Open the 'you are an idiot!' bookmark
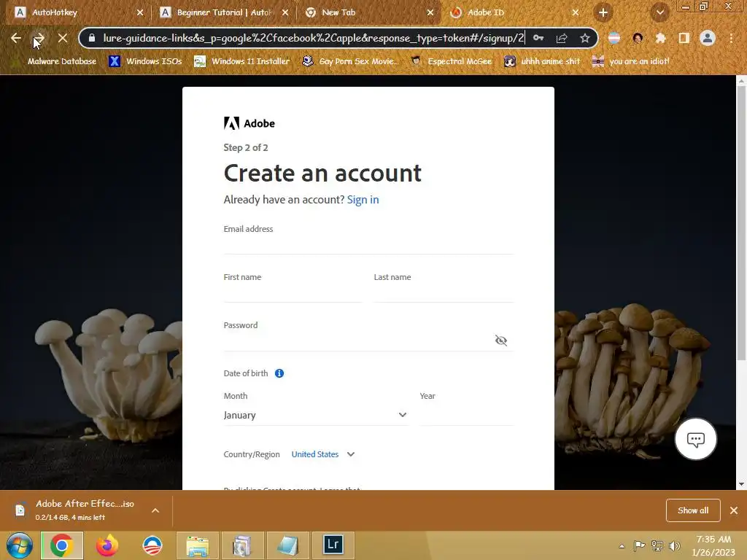This screenshot has width=747, height=560. point(631,61)
